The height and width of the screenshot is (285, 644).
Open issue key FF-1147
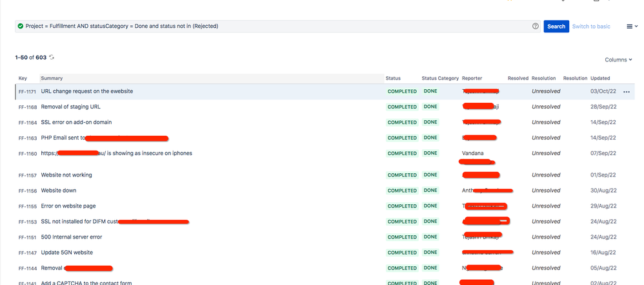point(28,253)
